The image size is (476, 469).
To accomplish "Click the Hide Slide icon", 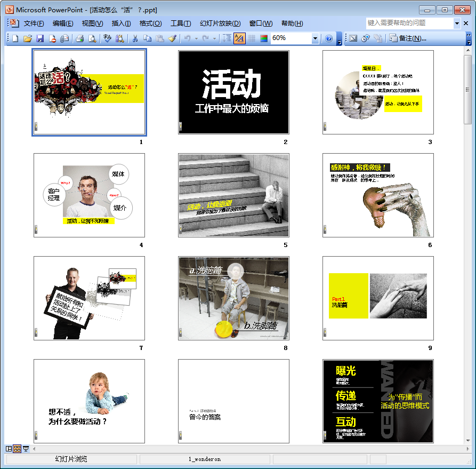I will (353, 38).
